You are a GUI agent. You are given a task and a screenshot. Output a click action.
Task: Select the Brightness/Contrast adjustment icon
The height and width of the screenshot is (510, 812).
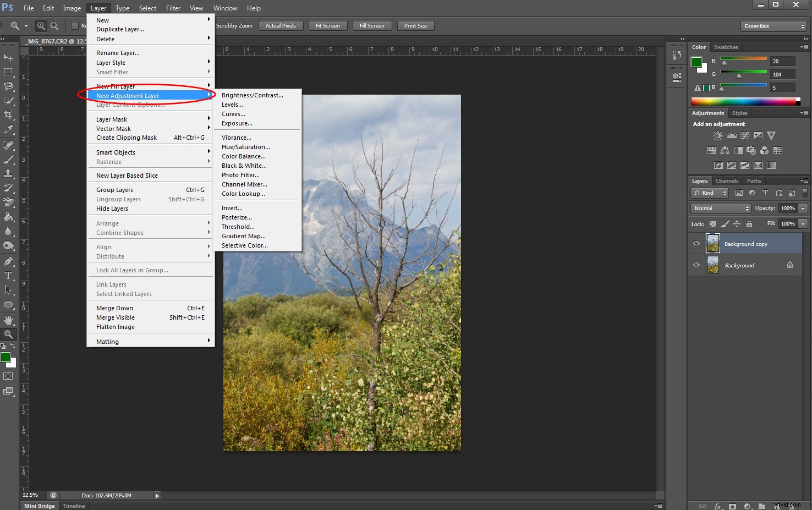pos(718,136)
